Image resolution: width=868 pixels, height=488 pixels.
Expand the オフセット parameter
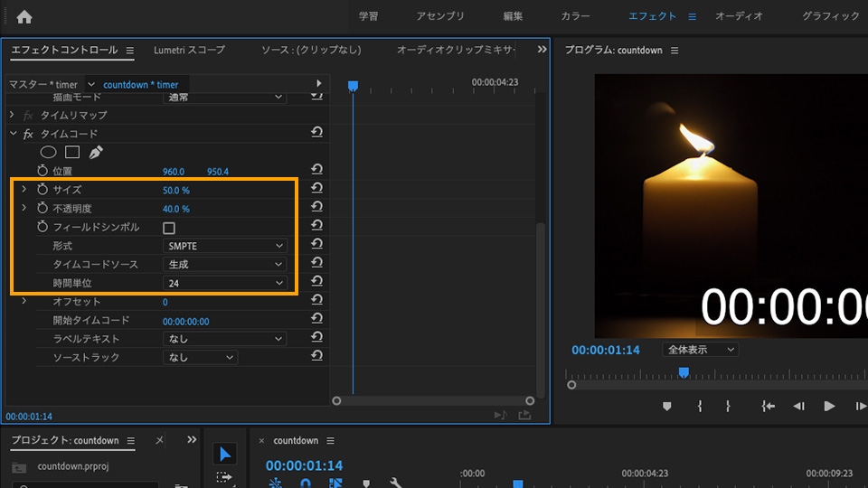[x=24, y=301]
